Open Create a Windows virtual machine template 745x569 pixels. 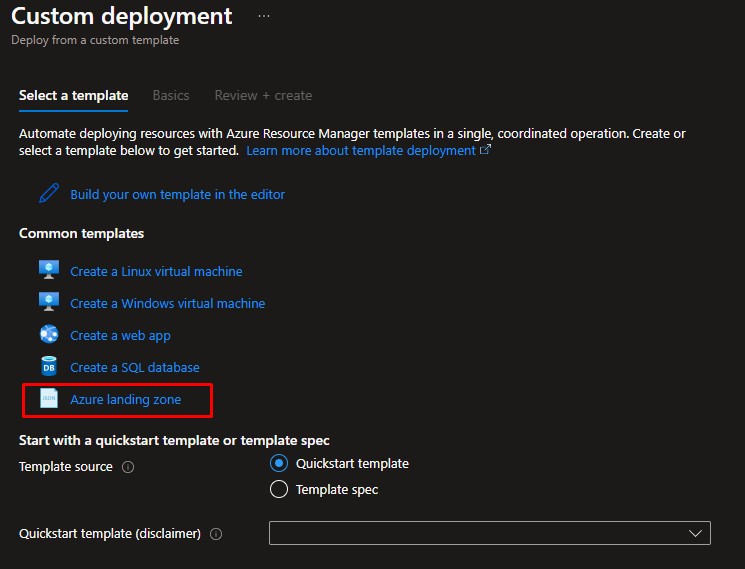click(168, 303)
